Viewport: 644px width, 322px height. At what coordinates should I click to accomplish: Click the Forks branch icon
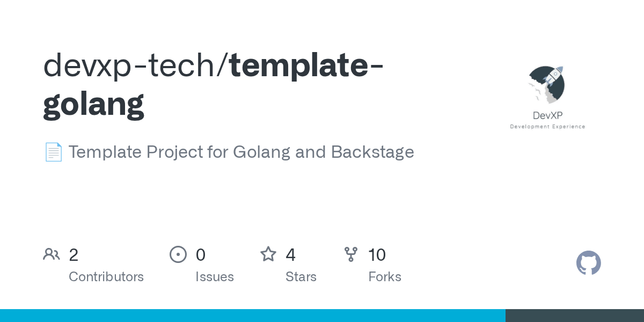click(351, 254)
